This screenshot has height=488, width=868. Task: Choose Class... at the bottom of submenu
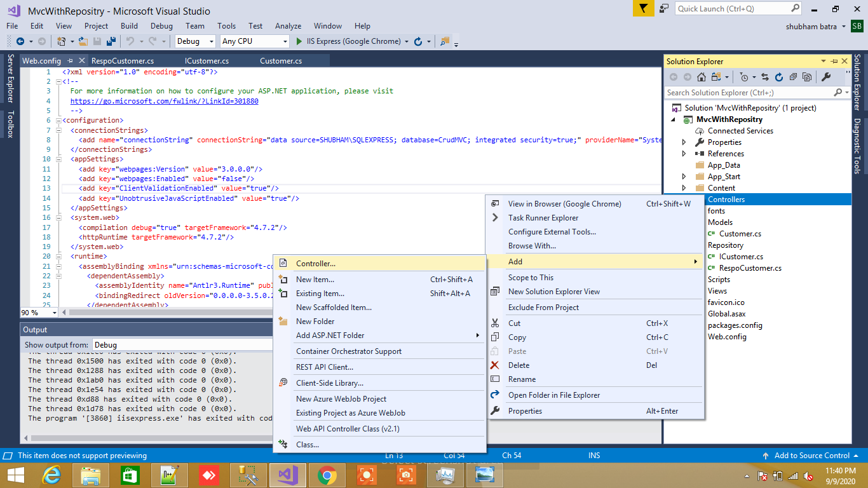tap(379, 445)
